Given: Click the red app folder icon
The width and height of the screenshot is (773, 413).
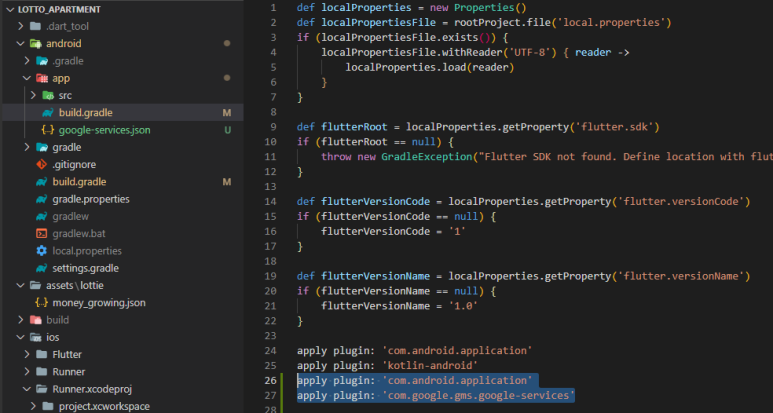Looking at the screenshot, I should 42,78.
